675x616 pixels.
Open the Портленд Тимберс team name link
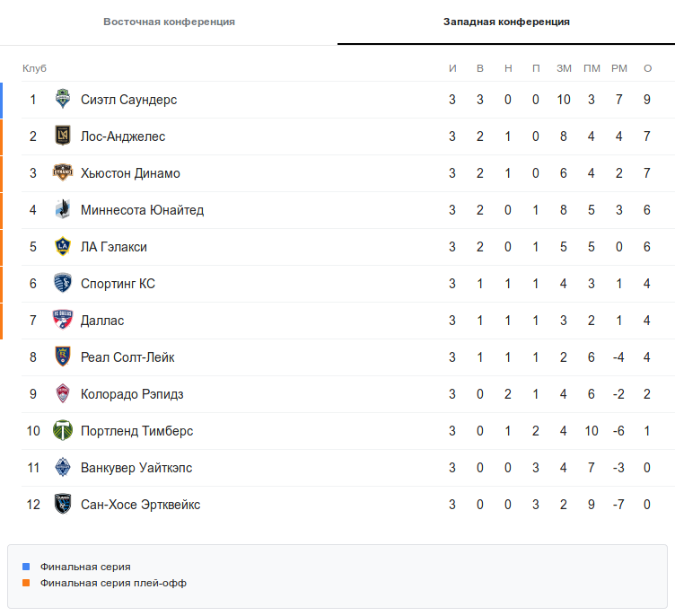[x=136, y=431]
